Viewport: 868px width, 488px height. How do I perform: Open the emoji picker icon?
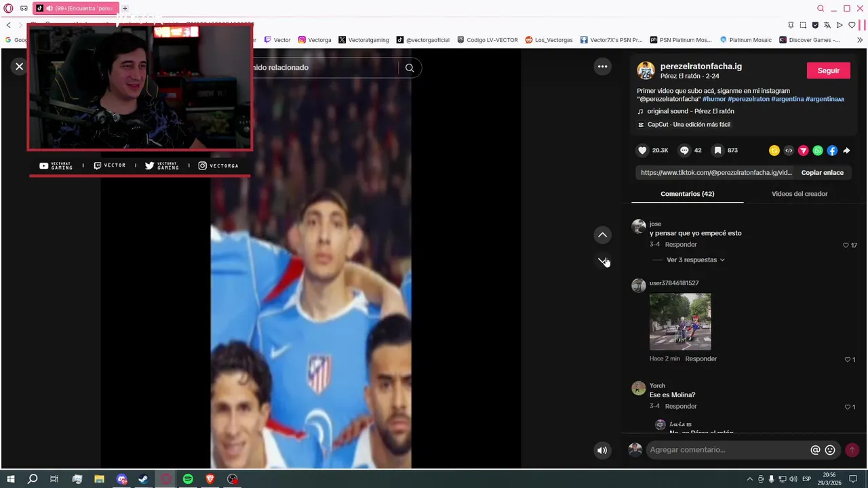pos(830,450)
